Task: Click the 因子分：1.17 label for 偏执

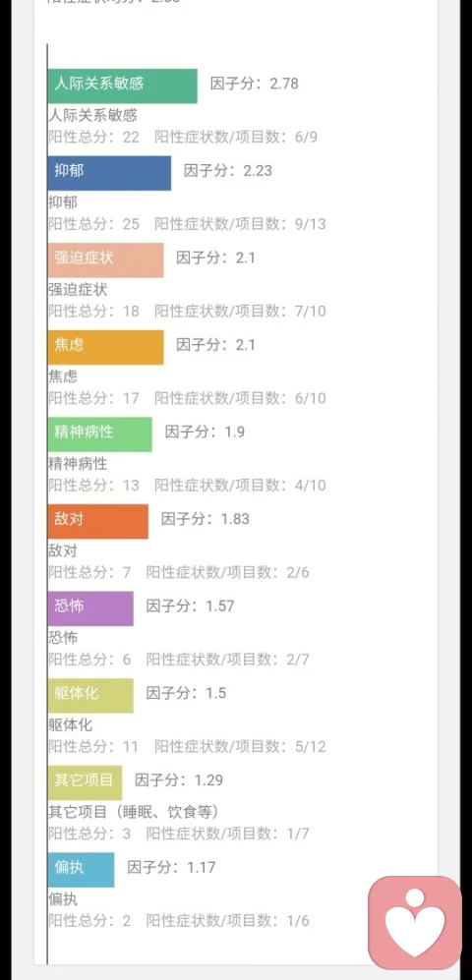Action: click(171, 868)
